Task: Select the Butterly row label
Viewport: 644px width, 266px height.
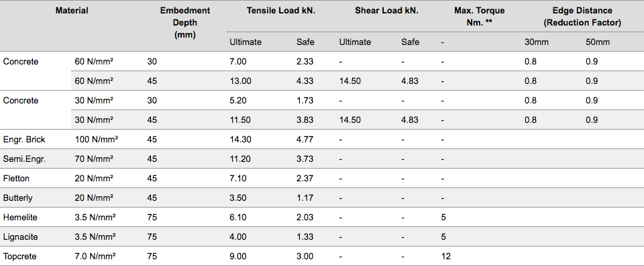Action: [17, 197]
